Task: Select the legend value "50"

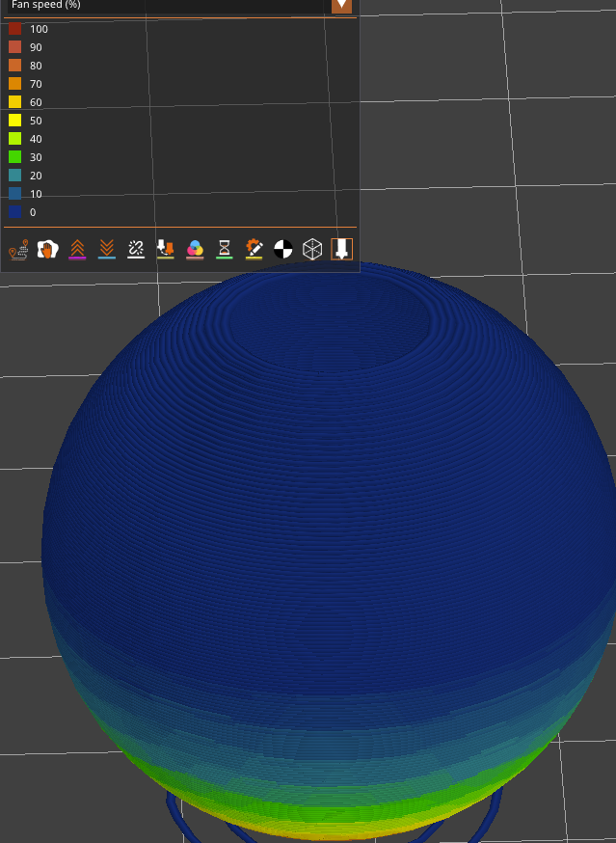Action: pyautogui.click(x=36, y=121)
